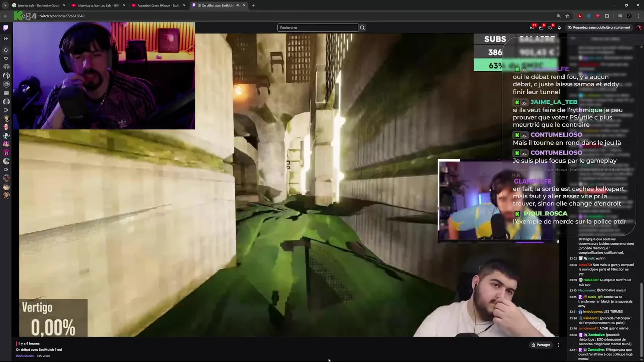Viewport: 644px width, 362px height.
Task: Jump to chat timestamp 33:02
Action: pos(573,258)
